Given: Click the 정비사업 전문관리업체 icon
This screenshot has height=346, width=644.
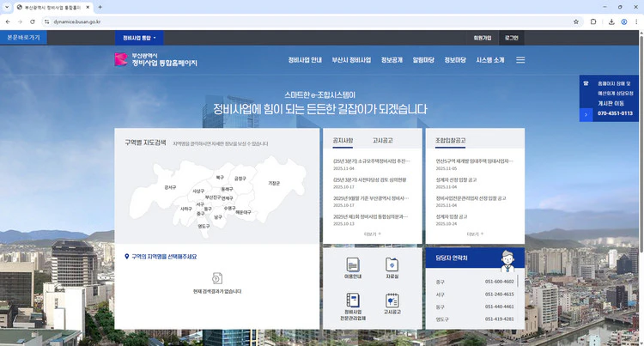Looking at the screenshot, I should point(352,304).
